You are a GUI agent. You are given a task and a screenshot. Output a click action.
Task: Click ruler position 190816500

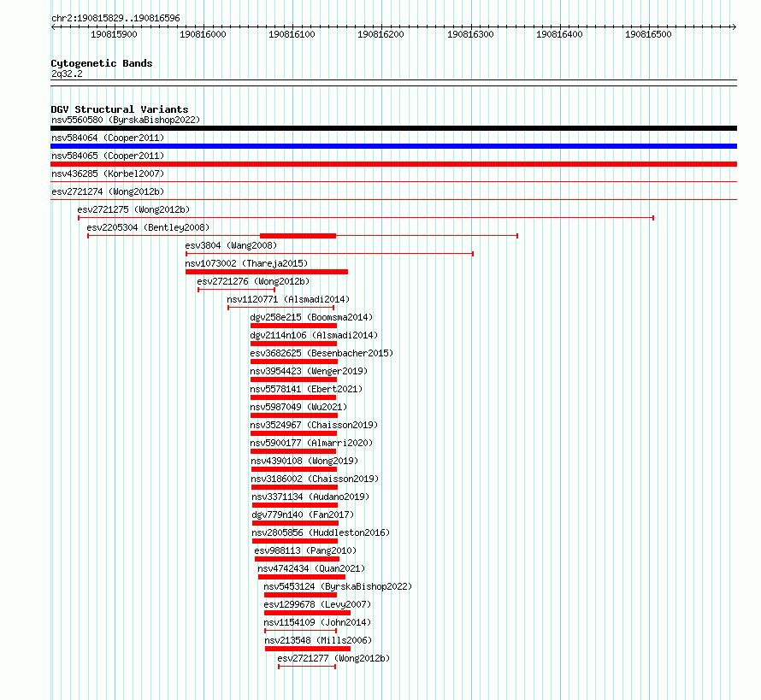point(648,34)
